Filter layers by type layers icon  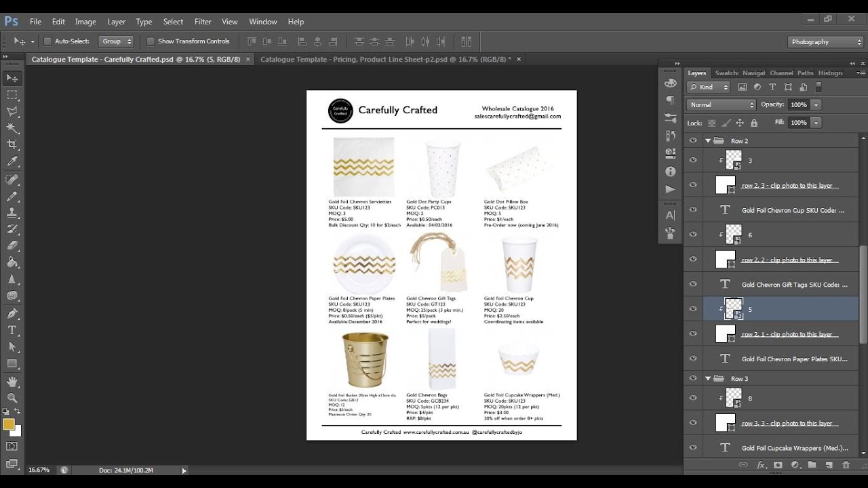point(772,87)
